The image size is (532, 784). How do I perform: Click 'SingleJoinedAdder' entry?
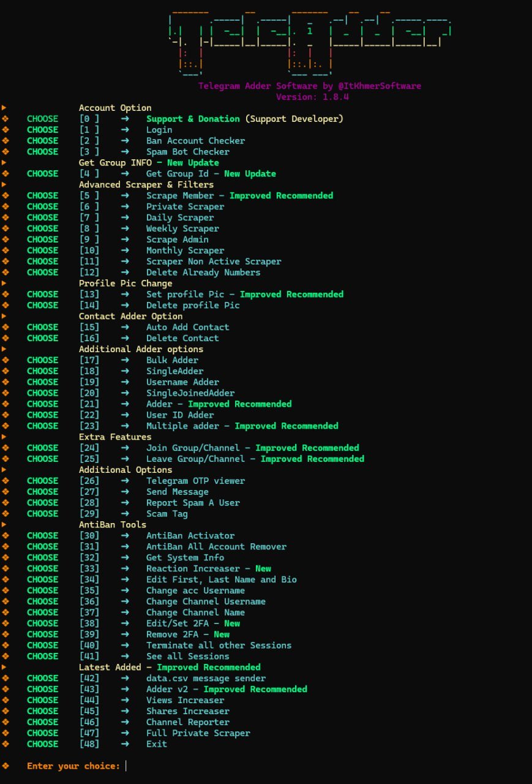tap(190, 394)
